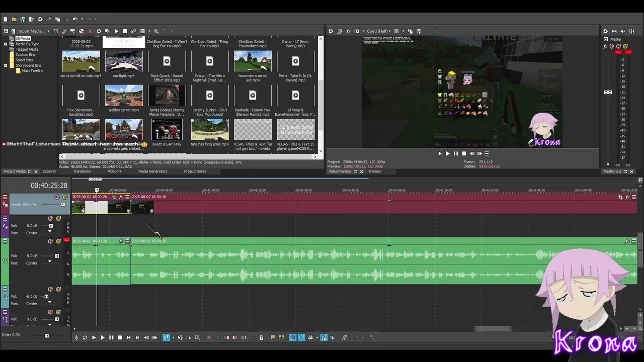Switch to the Media Generators tab
The width and height of the screenshot is (644, 362).
[x=153, y=171]
